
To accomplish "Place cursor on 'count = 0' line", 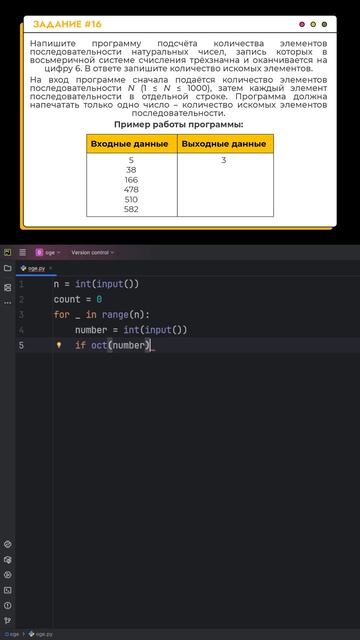I will tap(78, 300).
